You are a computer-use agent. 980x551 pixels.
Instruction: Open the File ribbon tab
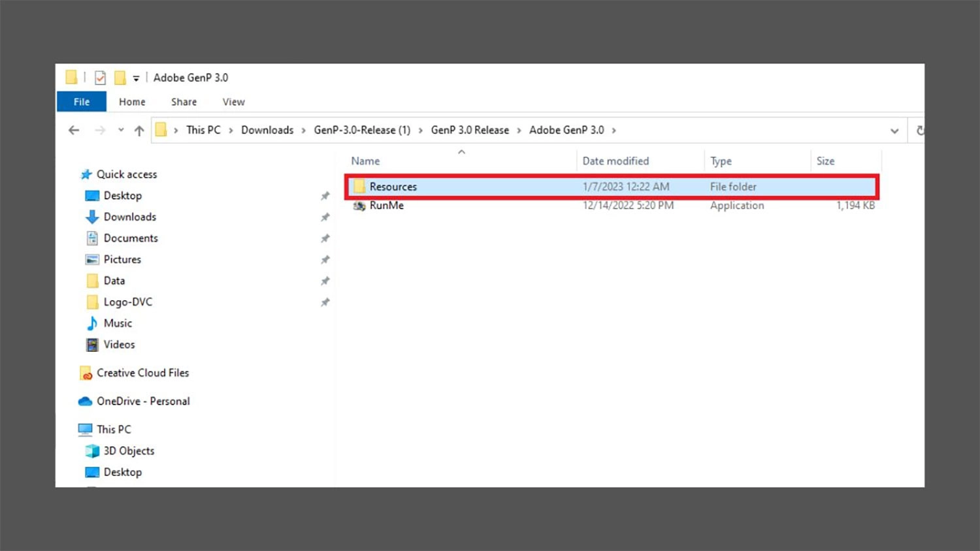[82, 102]
